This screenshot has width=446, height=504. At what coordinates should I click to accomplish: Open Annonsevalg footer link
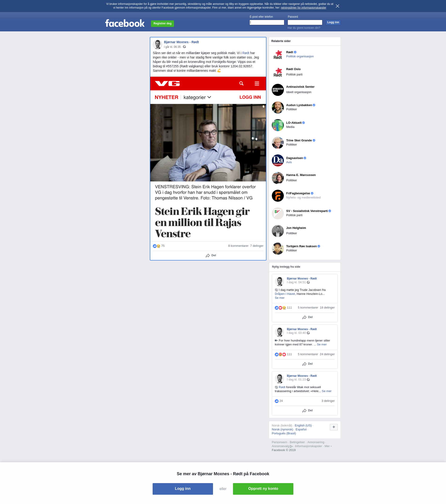(282, 446)
